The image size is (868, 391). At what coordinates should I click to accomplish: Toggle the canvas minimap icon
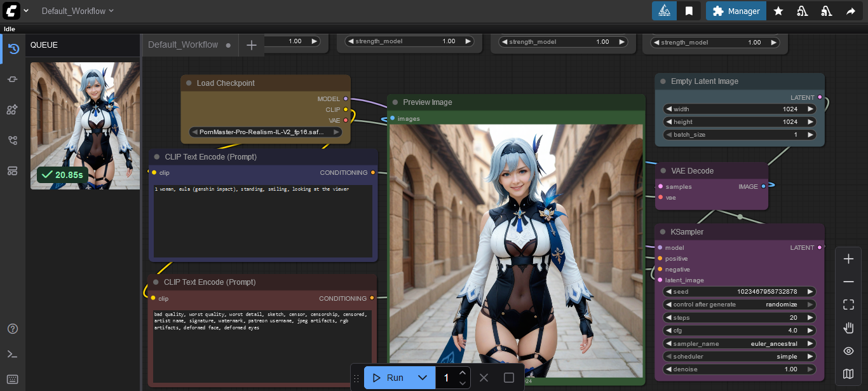[x=848, y=374]
